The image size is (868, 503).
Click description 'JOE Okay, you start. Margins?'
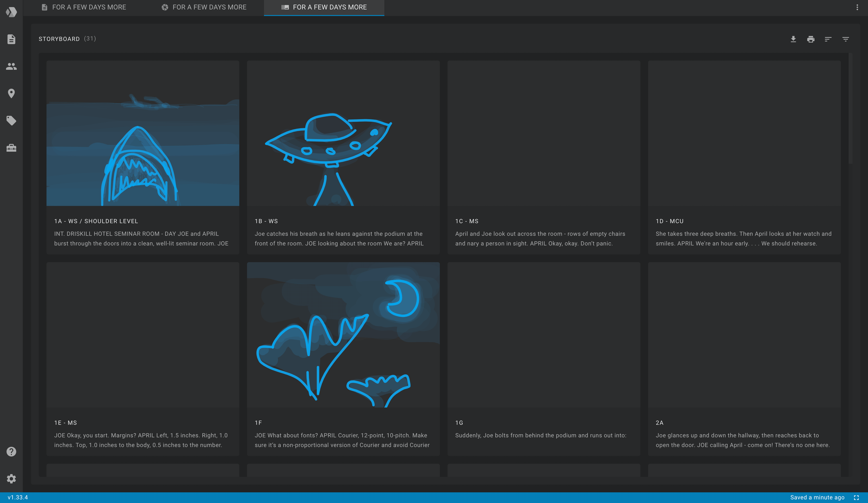click(x=141, y=440)
